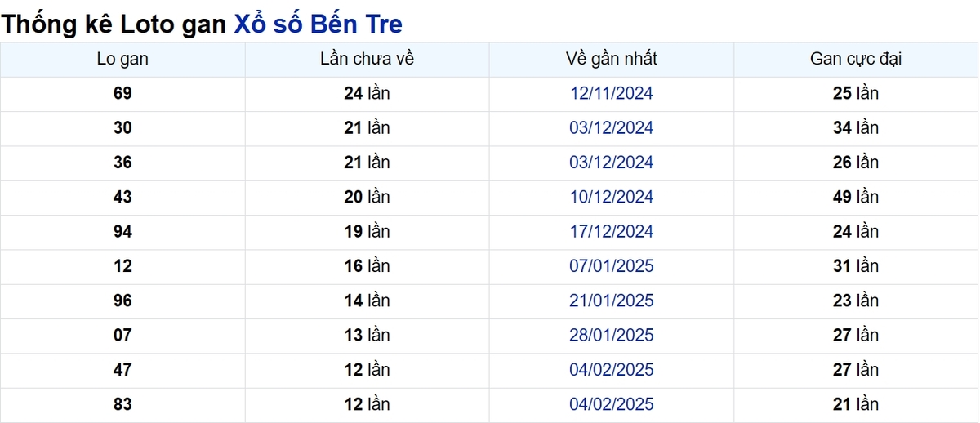
Task: Open the 03/12/2024 link in row 30
Action: 612,128
